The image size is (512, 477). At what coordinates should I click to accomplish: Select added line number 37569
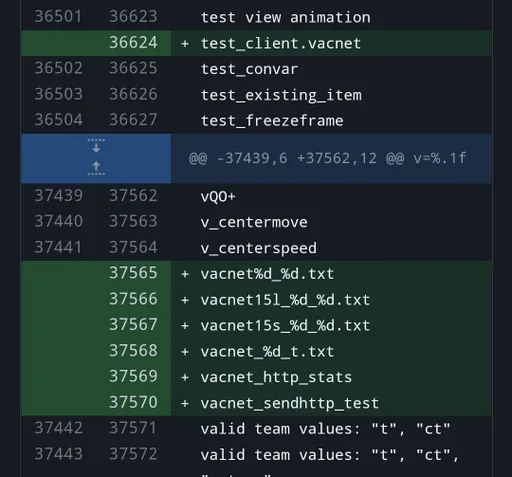click(133, 376)
